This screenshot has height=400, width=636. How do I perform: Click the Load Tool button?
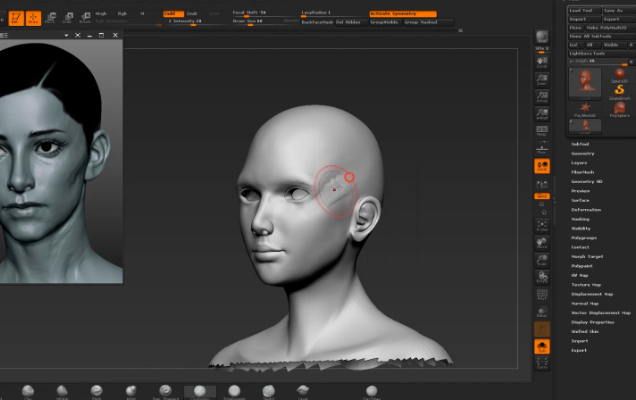[582, 9]
